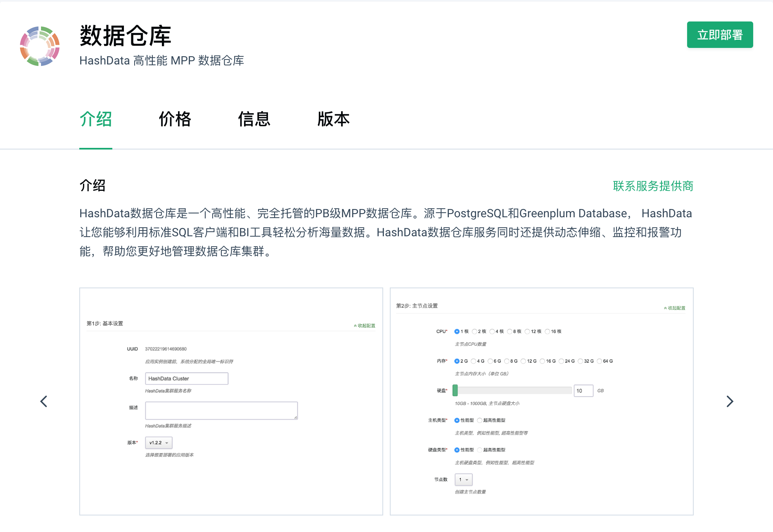Click the HashData colorful ring logo
Screen dimensions: 773x532
40,46
